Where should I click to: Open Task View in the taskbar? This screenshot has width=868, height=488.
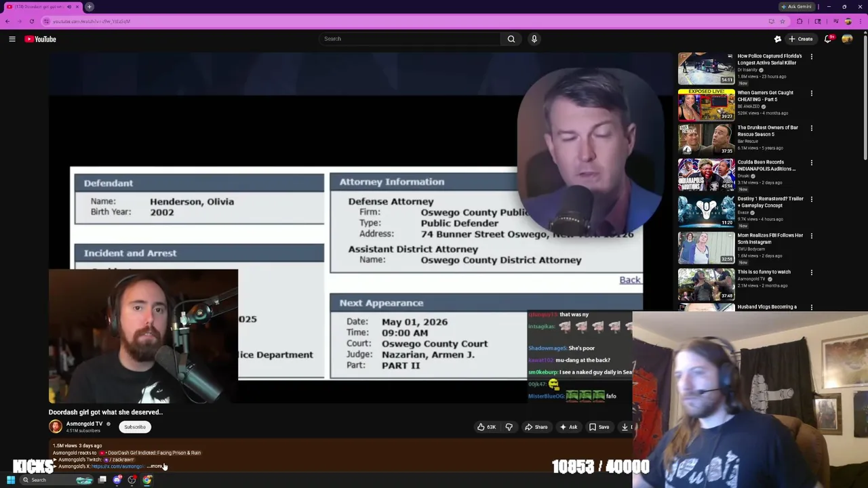pyautogui.click(x=102, y=481)
